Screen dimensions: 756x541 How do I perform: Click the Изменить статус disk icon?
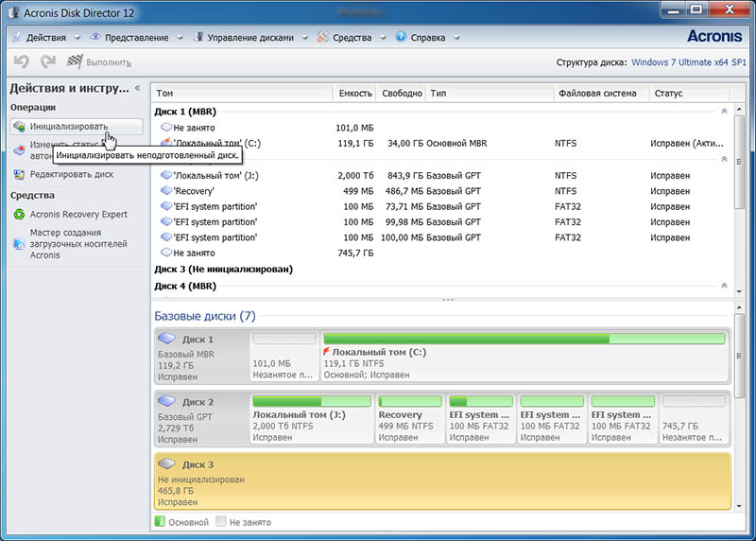[19, 150]
